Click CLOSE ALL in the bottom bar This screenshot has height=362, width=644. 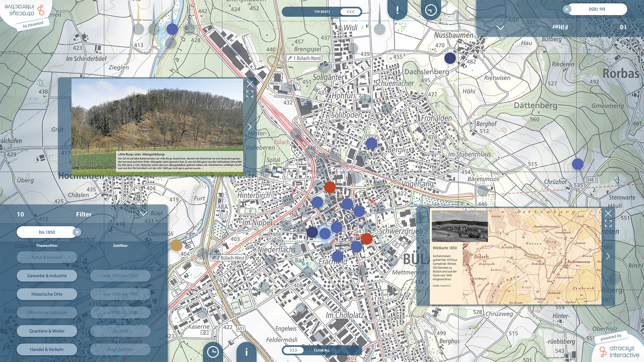322,350
